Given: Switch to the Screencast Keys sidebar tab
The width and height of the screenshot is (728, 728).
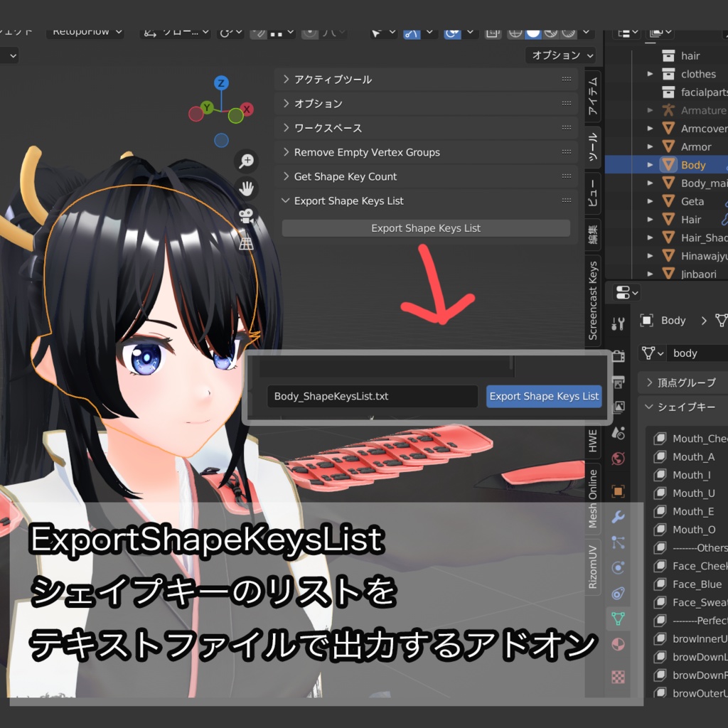Looking at the screenshot, I should [x=593, y=301].
